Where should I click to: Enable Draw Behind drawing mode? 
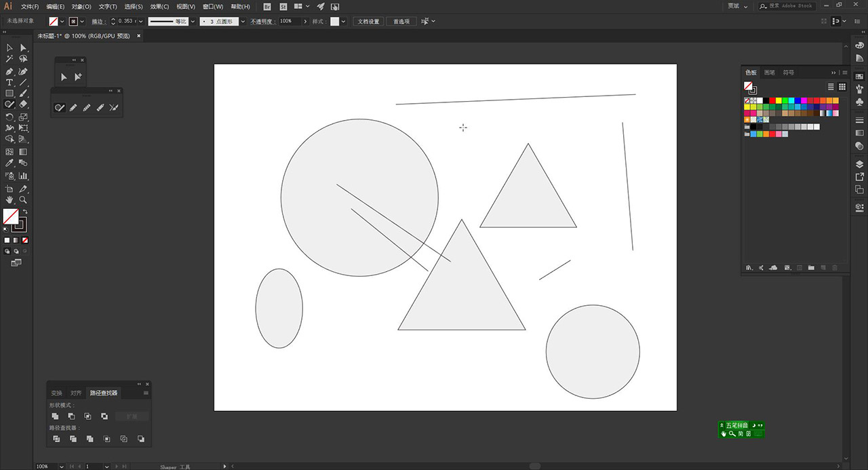click(x=16, y=251)
